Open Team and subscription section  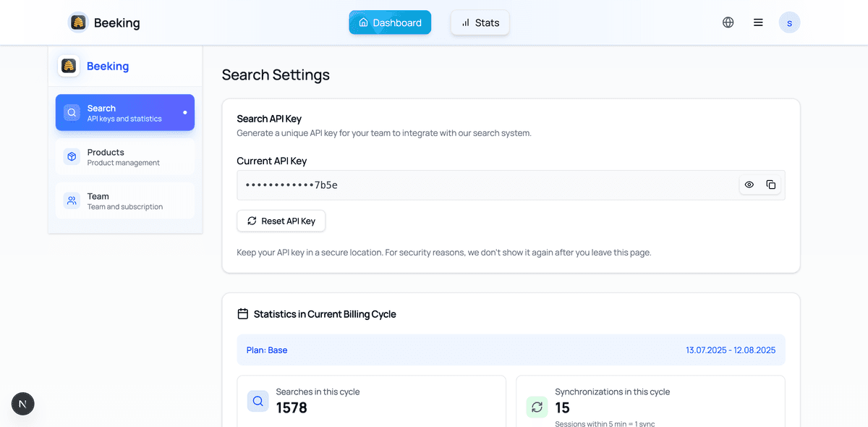click(x=125, y=201)
